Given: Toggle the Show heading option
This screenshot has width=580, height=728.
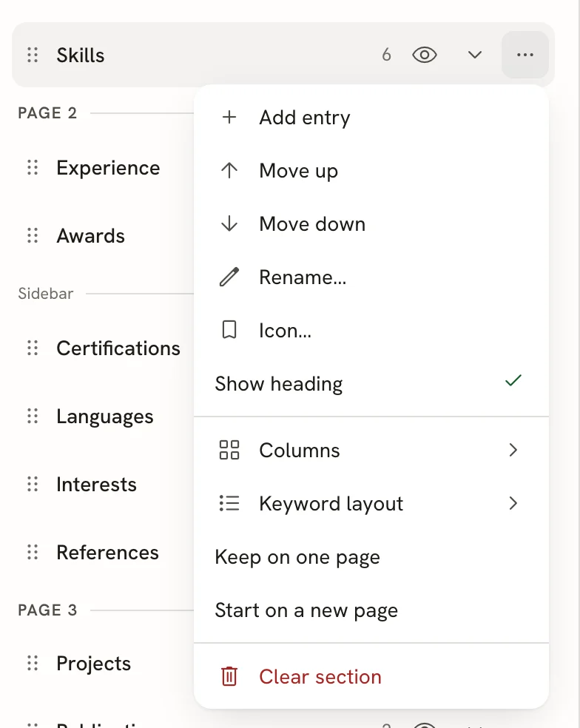Looking at the screenshot, I should pyautogui.click(x=371, y=384).
